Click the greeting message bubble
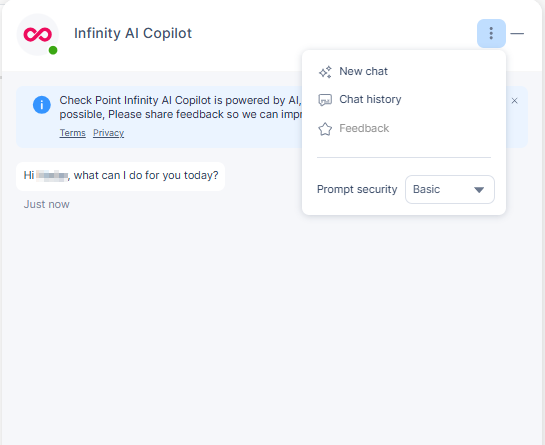 click(121, 176)
